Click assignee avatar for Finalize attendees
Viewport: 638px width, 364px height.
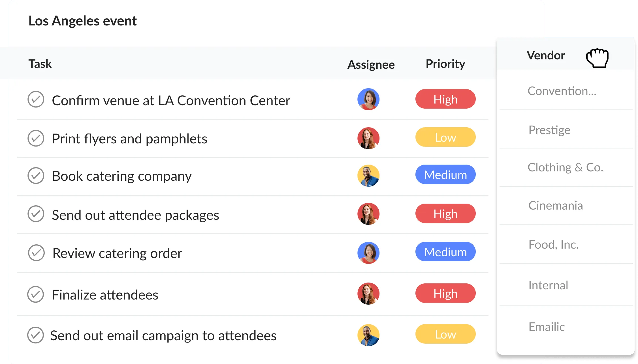pos(368,294)
